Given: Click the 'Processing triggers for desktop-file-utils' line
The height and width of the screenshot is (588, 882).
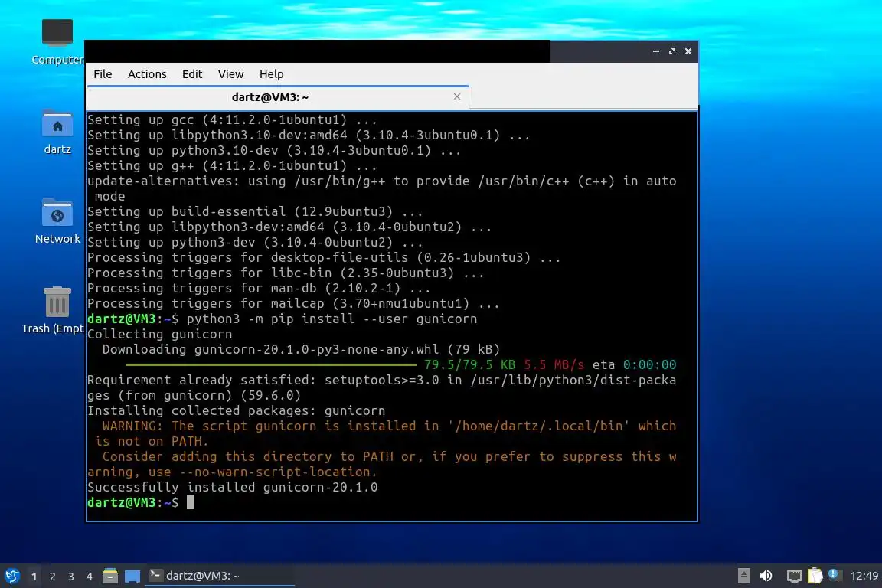Looking at the screenshot, I should tap(323, 258).
